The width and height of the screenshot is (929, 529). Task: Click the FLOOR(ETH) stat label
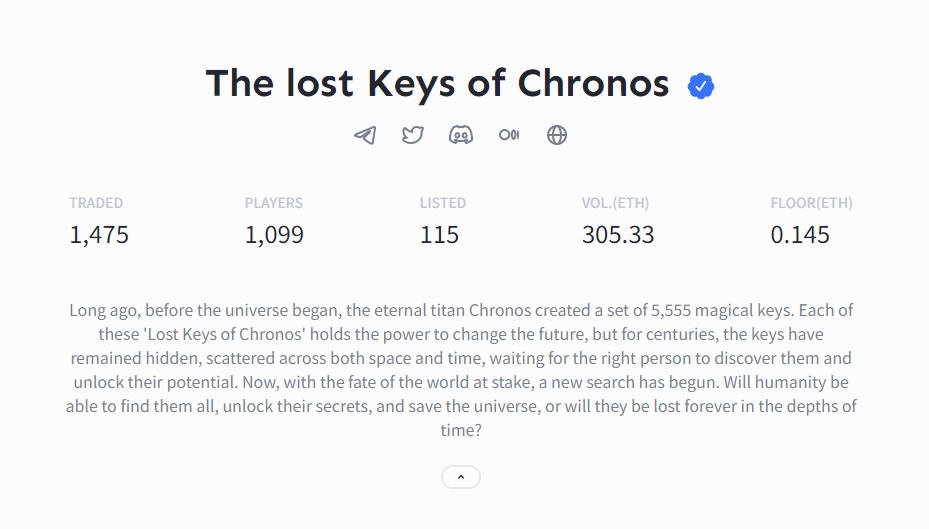point(811,203)
